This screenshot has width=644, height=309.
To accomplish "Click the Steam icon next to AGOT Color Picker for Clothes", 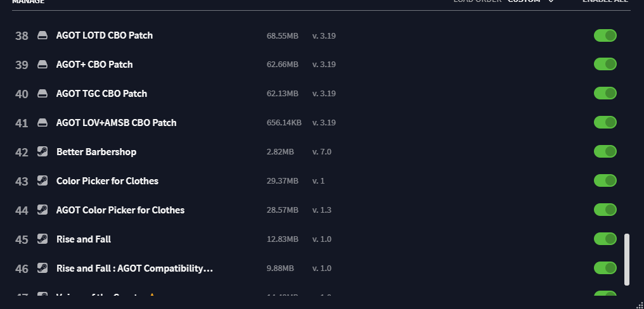I will (42, 210).
